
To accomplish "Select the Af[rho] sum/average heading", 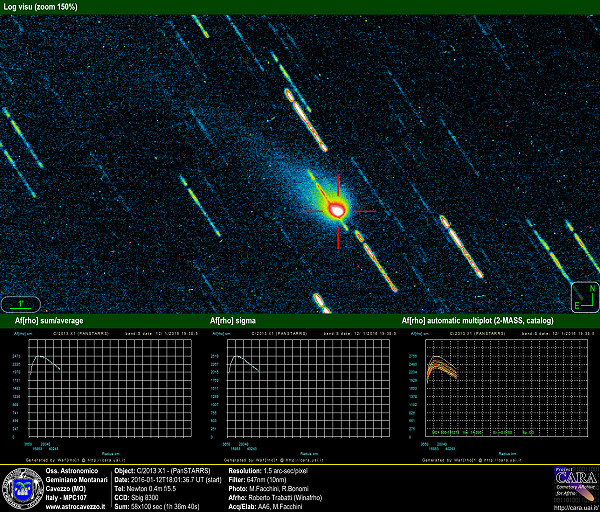I will pyautogui.click(x=49, y=321).
